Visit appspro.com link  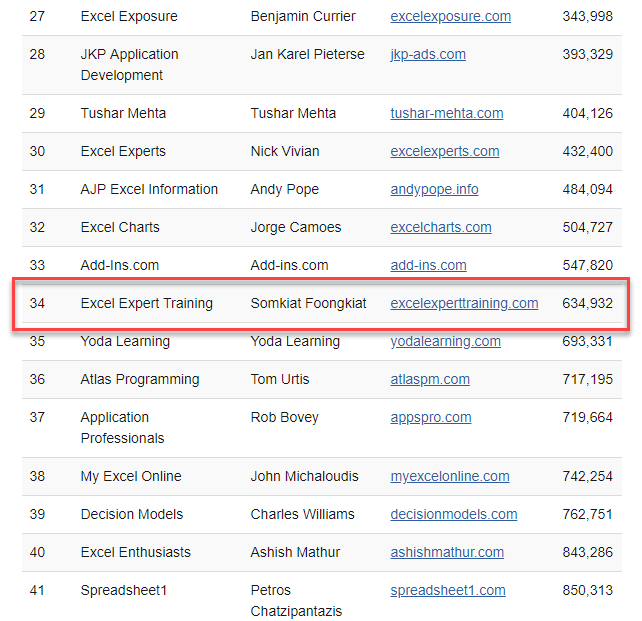pos(431,418)
